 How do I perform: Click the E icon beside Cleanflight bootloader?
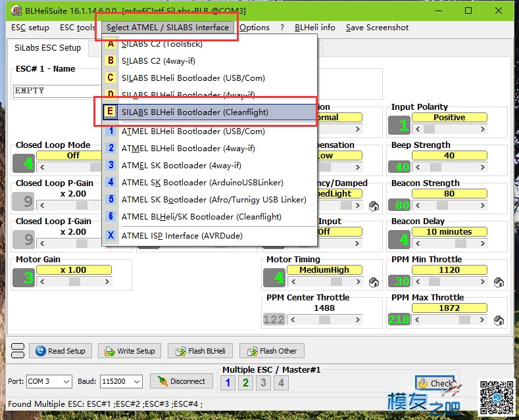pyautogui.click(x=111, y=112)
